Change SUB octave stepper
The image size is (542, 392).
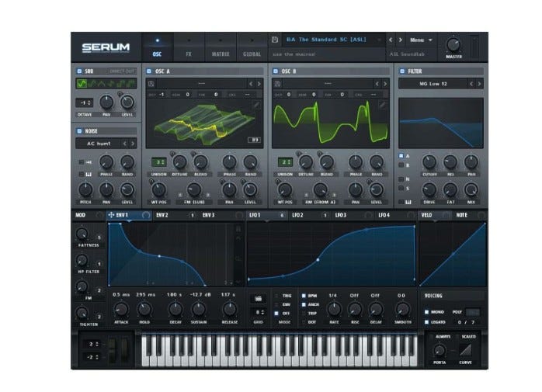(x=85, y=102)
